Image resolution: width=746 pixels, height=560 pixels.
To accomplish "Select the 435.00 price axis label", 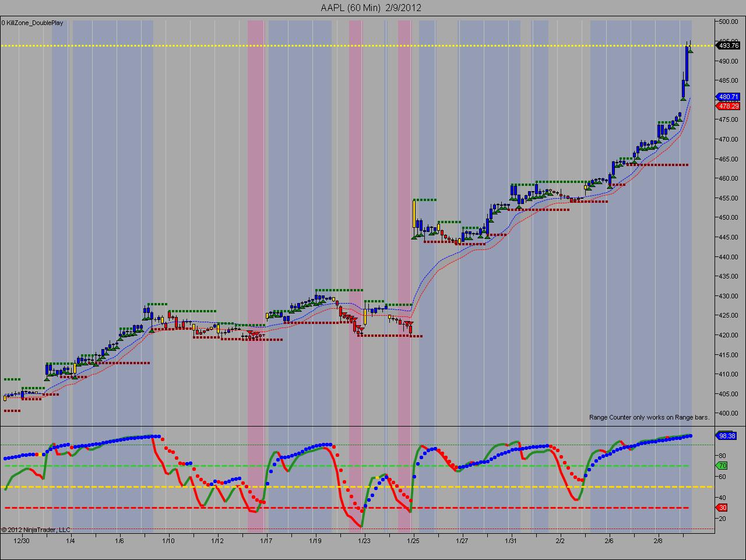I will 729,277.
